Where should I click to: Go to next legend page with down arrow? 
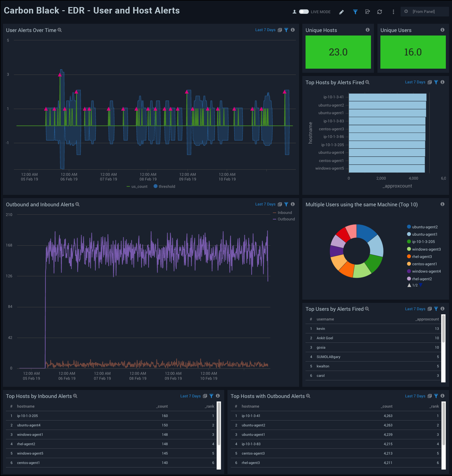coord(421,285)
